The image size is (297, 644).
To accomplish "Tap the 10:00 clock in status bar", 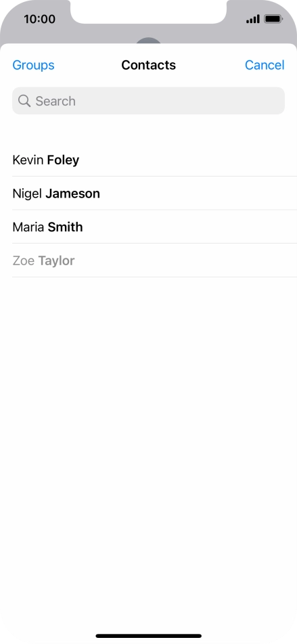I will pyautogui.click(x=39, y=19).
